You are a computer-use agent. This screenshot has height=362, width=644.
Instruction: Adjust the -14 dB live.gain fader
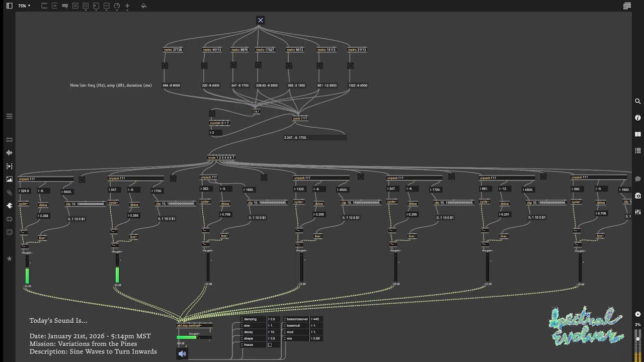pyautogui.click(x=27, y=269)
